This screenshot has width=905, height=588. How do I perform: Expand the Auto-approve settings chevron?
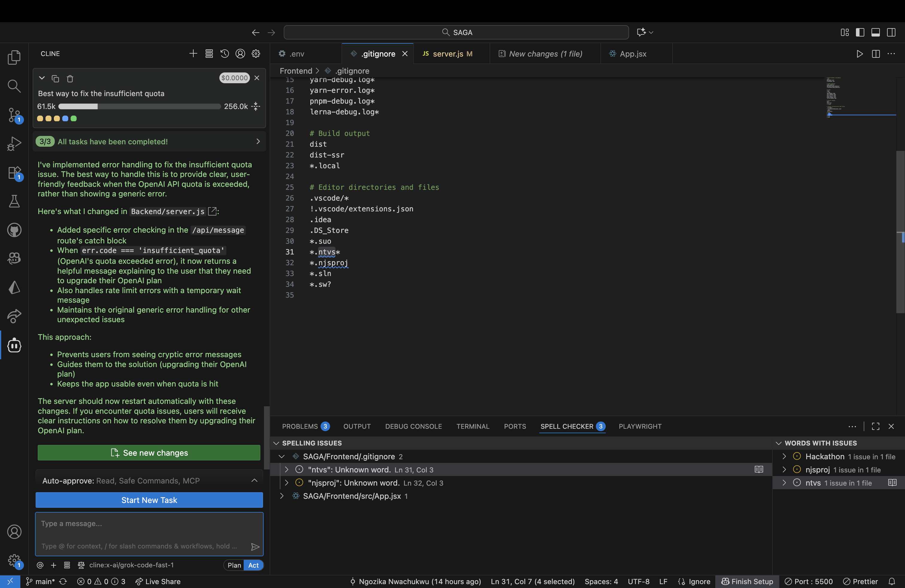[254, 481]
